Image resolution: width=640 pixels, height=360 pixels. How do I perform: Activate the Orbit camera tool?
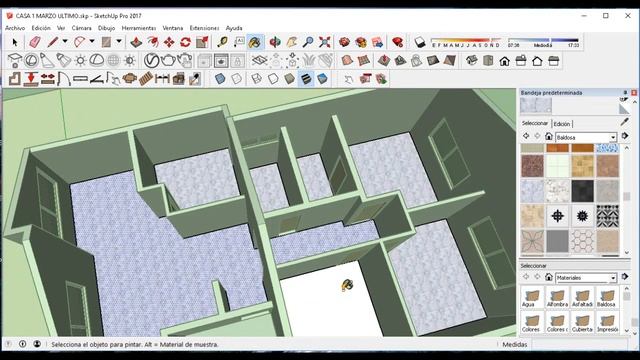275,42
